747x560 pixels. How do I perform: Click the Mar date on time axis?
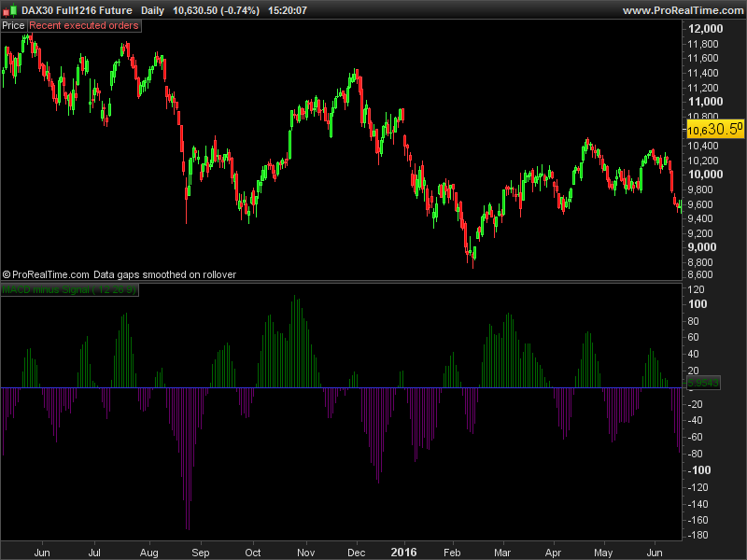(x=502, y=553)
